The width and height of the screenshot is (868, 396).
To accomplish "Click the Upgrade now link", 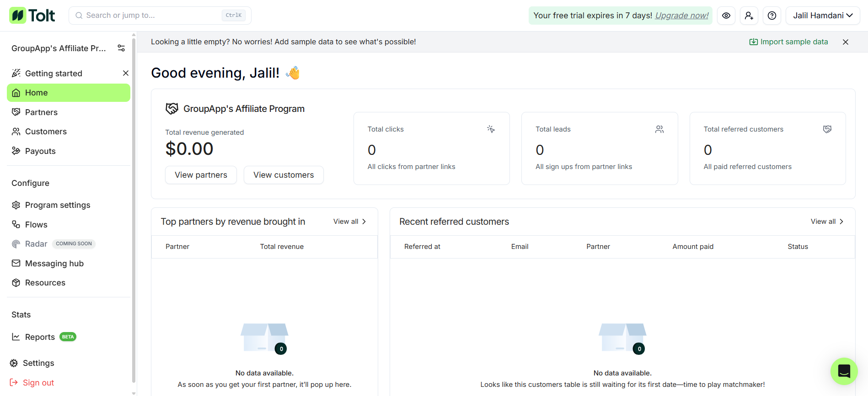I will click(682, 16).
